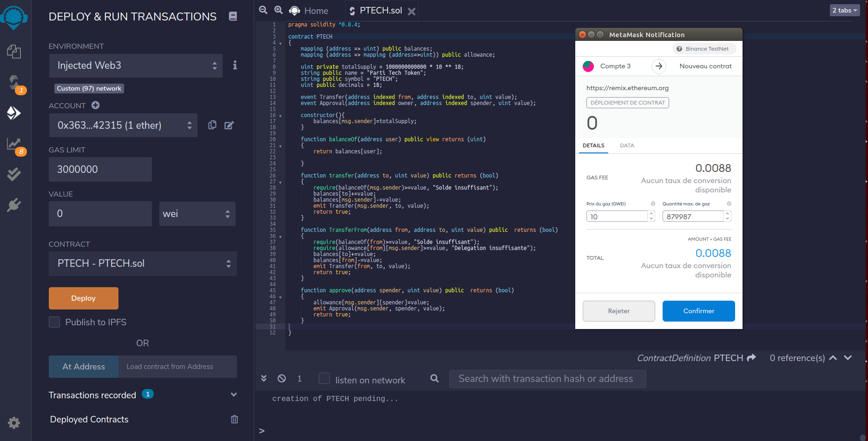Click the Value amount input field
This screenshot has width=868, height=441.
pyautogui.click(x=100, y=214)
